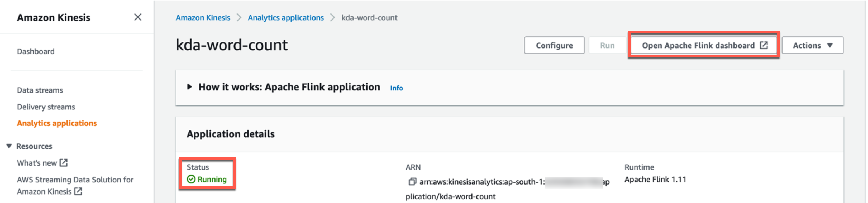
Task: Select Analytics applications in sidebar
Action: tap(57, 123)
